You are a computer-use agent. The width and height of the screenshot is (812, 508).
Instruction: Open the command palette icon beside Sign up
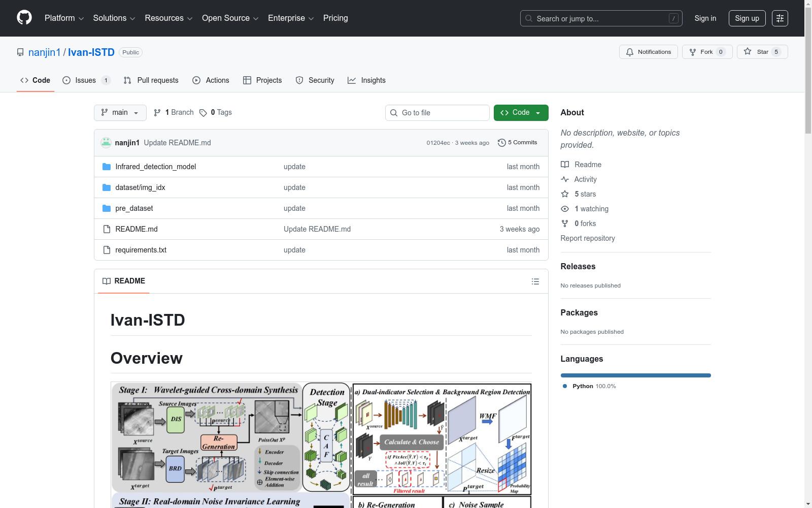[780, 18]
